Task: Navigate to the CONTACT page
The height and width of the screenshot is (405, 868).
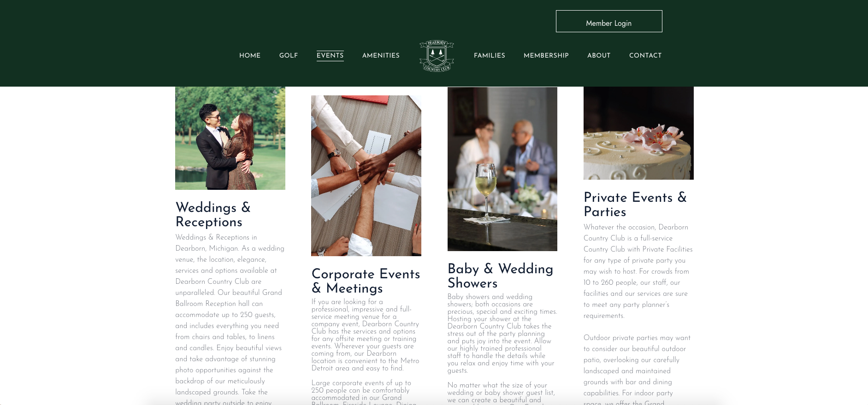Action: click(645, 55)
